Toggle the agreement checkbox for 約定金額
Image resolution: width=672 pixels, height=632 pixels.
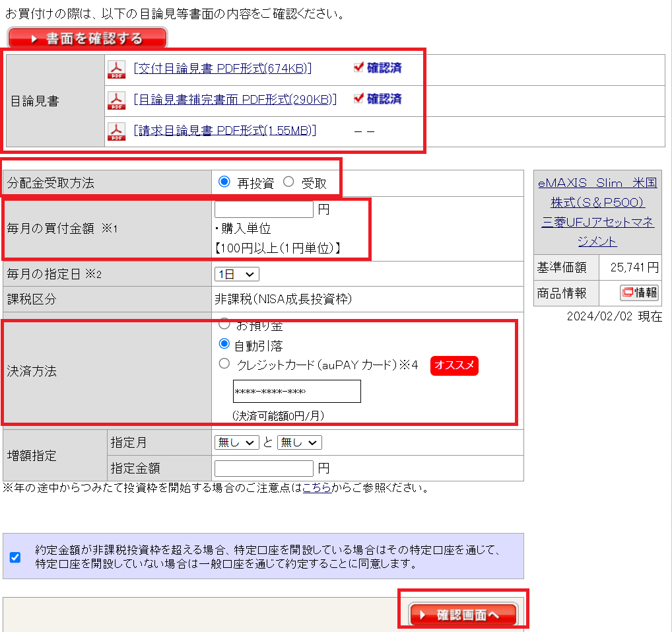click(15, 557)
